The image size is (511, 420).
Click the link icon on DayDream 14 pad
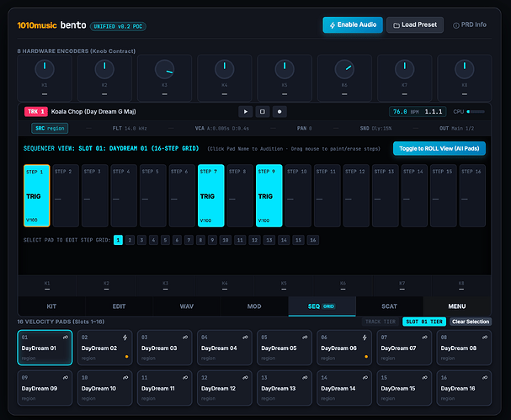365,378
